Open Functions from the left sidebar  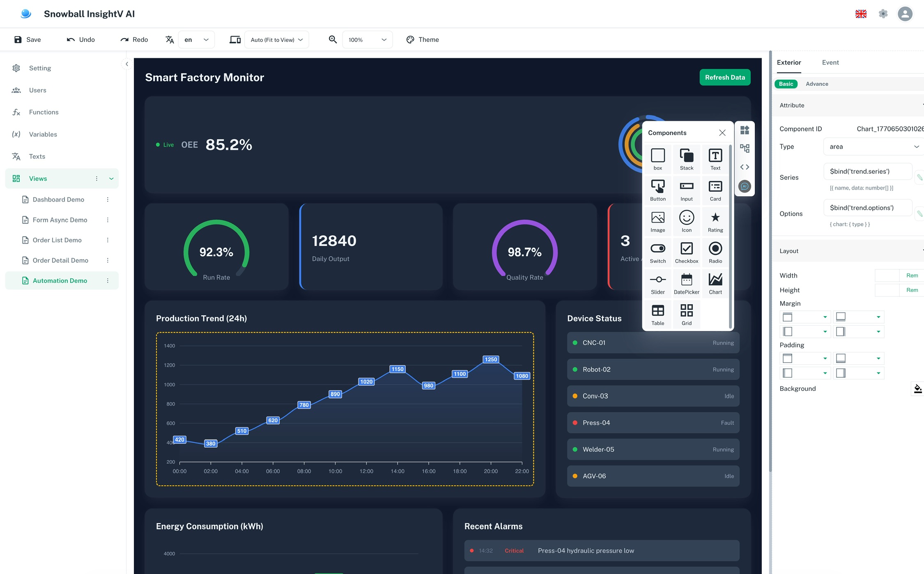coord(43,112)
